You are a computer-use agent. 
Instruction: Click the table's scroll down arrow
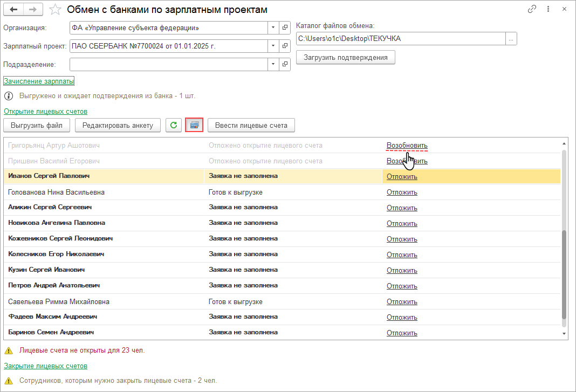[565, 334]
